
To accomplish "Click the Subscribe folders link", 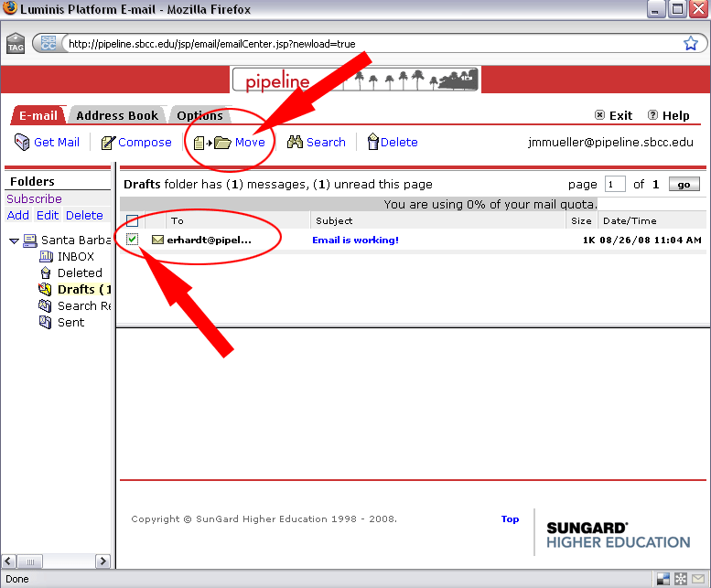I will [34, 198].
